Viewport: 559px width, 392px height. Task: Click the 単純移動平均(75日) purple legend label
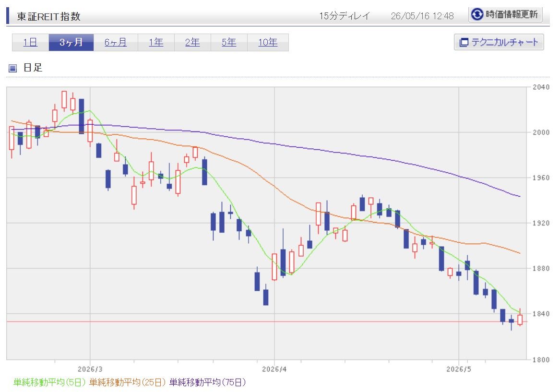click(x=207, y=382)
